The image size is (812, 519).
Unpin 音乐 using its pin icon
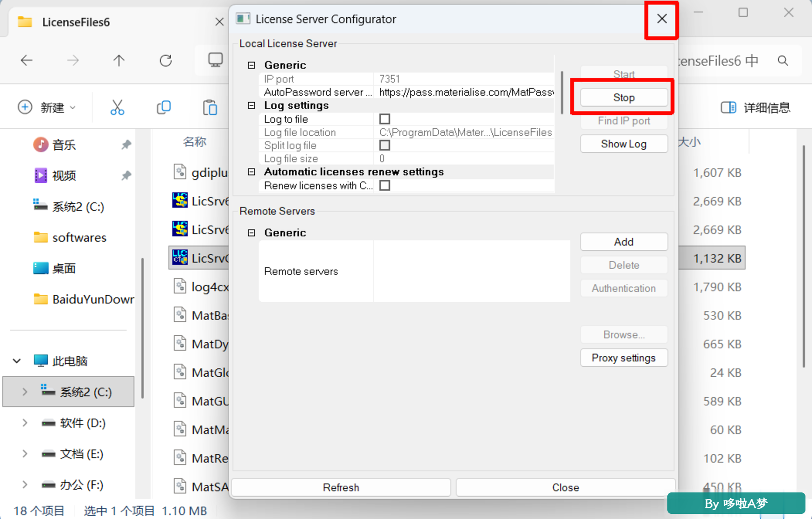pos(126,145)
